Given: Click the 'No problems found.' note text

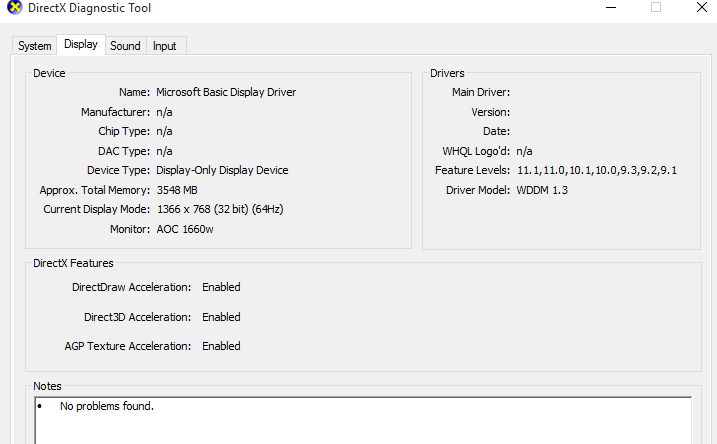Looking at the screenshot, I should click(107, 407).
